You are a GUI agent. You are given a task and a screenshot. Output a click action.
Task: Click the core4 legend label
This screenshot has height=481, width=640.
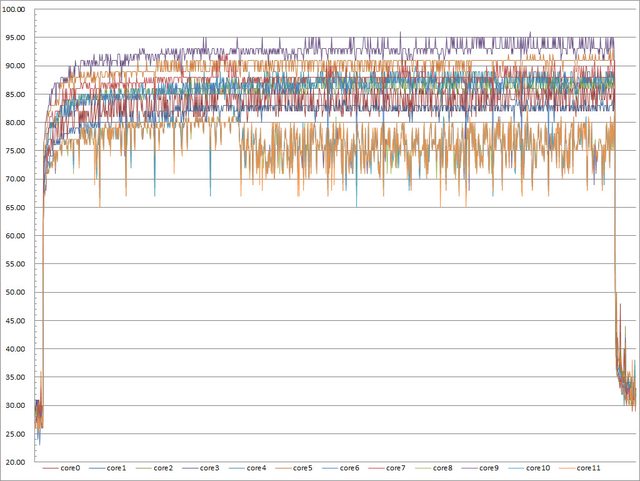257,468
